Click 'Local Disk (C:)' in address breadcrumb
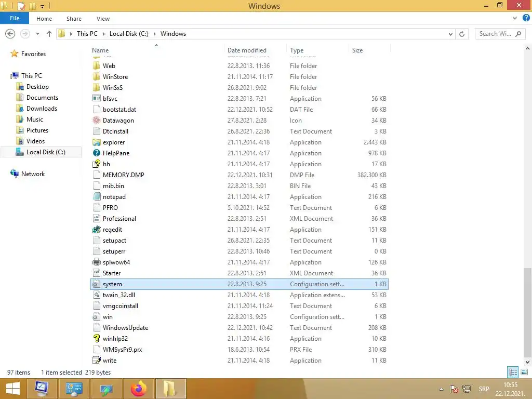This screenshot has height=399, width=532. (129, 34)
